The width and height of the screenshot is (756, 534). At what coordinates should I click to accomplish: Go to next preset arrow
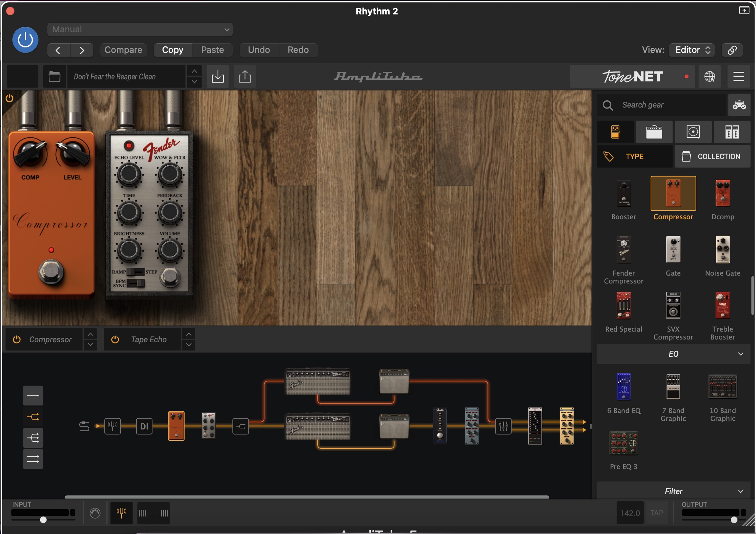pyautogui.click(x=82, y=50)
